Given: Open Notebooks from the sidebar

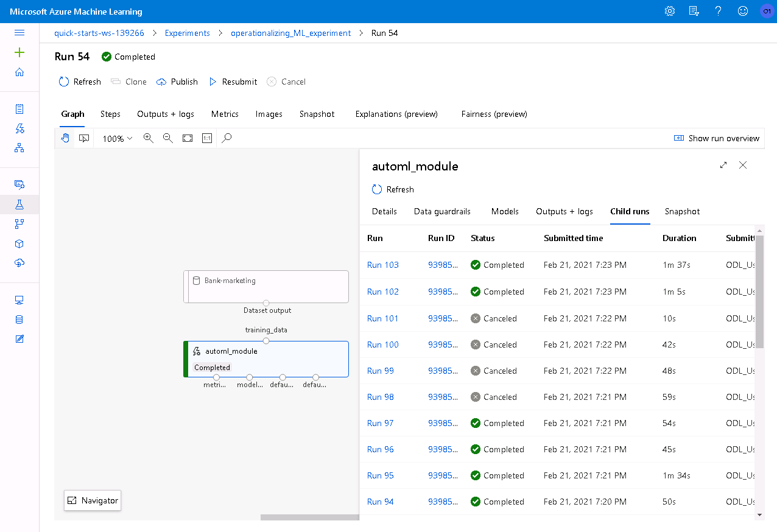Looking at the screenshot, I should 19,109.
